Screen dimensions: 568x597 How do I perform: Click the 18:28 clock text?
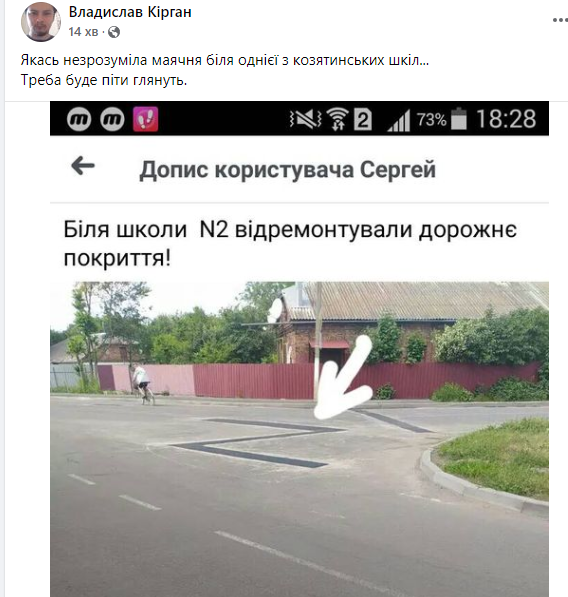[x=506, y=119]
